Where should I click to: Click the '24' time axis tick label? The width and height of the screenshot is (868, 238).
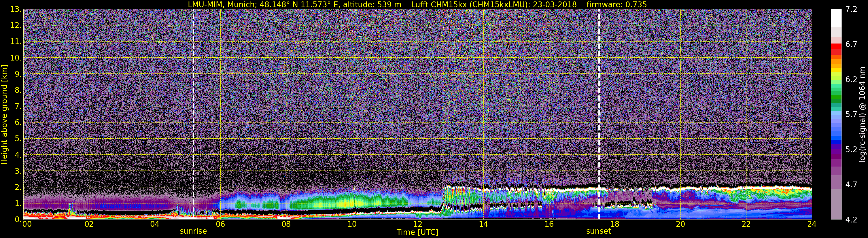coord(812,224)
